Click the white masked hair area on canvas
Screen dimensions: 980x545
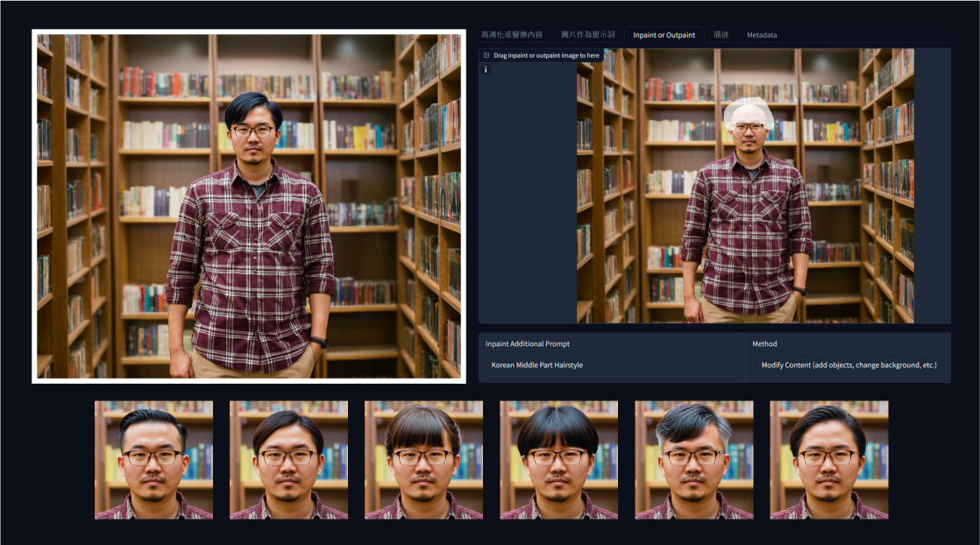[749, 111]
